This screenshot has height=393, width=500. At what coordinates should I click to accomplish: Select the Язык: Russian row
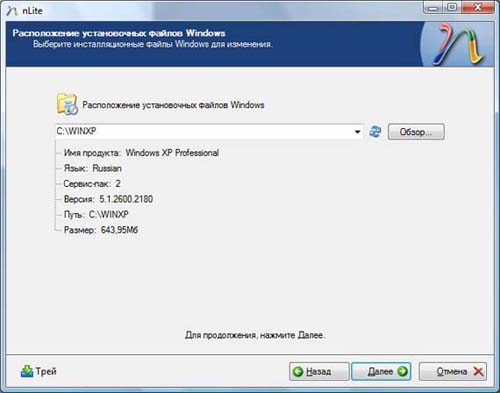(x=92, y=168)
